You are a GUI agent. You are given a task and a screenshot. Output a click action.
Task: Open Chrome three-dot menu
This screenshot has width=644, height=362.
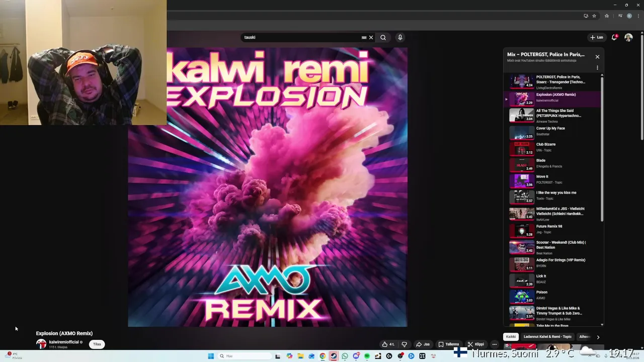(638, 16)
